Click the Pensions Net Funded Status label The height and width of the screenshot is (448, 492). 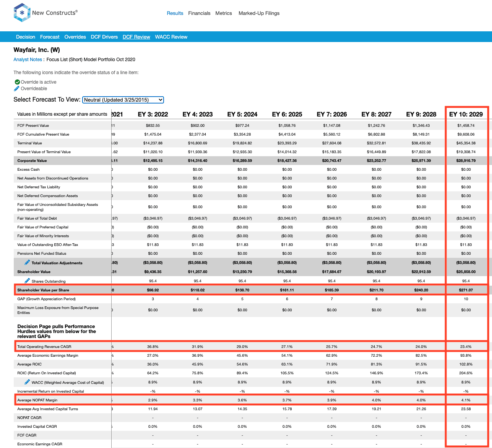[x=42, y=254]
